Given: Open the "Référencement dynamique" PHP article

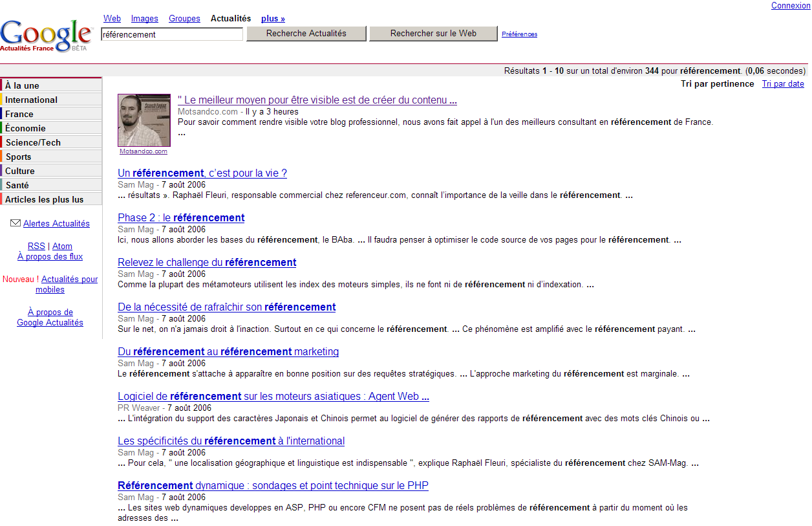Looking at the screenshot, I should click(273, 486).
